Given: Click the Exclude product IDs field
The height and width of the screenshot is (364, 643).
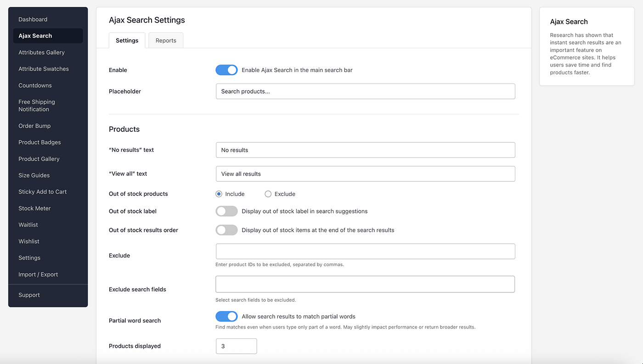Looking at the screenshot, I should (365, 251).
